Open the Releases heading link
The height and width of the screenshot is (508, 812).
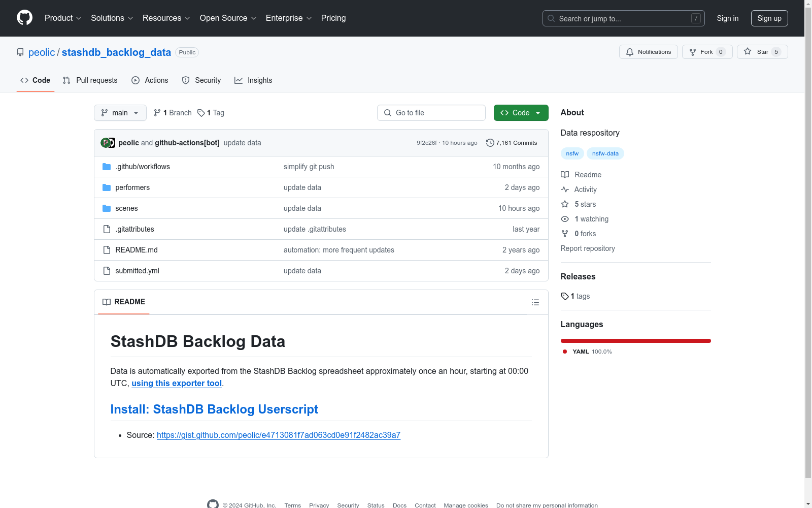point(578,276)
